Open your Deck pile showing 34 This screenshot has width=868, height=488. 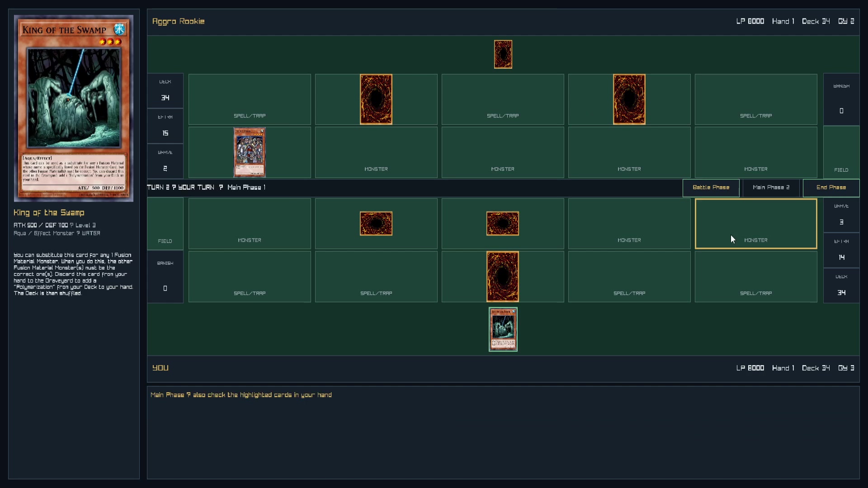coord(841,285)
